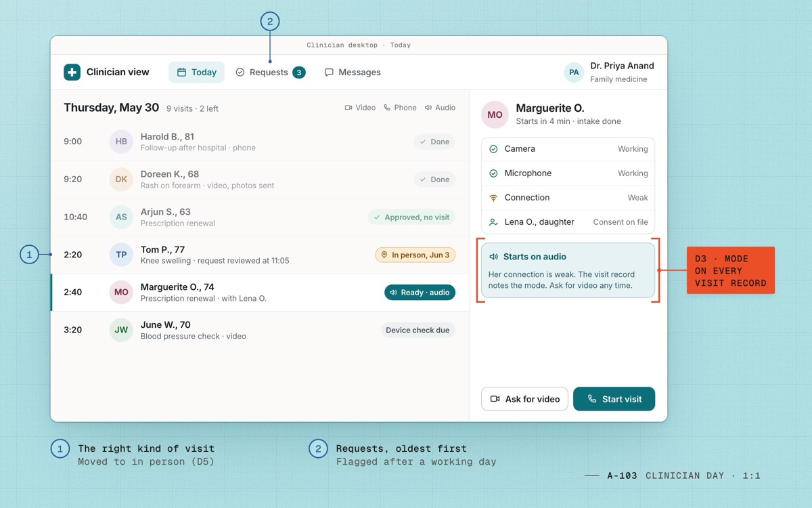Click the Starts in 4 min · intake done text
Screen dimensions: 812x508
(568, 121)
